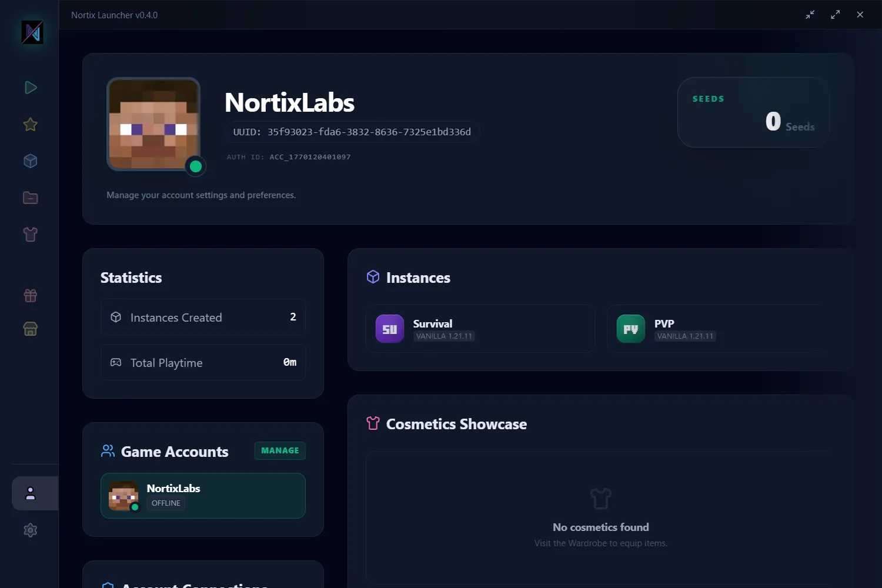Click the Nortix logo in sidebar
Screen dimensions: 882x588
click(32, 32)
